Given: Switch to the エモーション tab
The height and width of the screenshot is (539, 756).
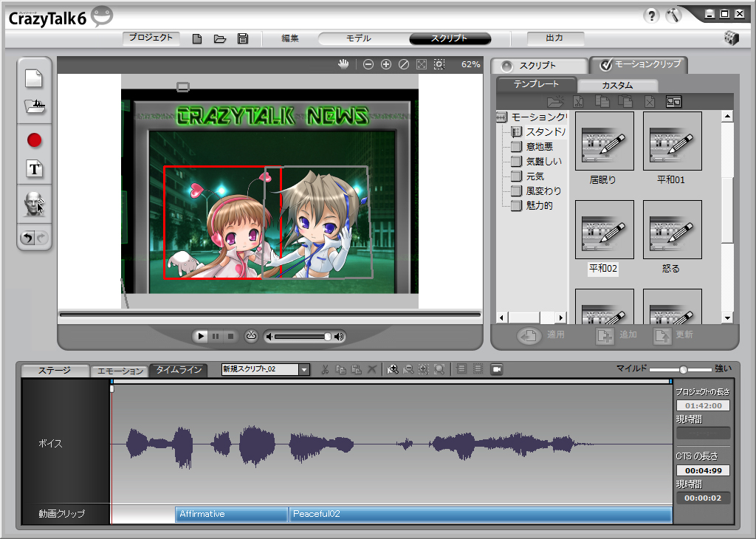Looking at the screenshot, I should click(120, 370).
